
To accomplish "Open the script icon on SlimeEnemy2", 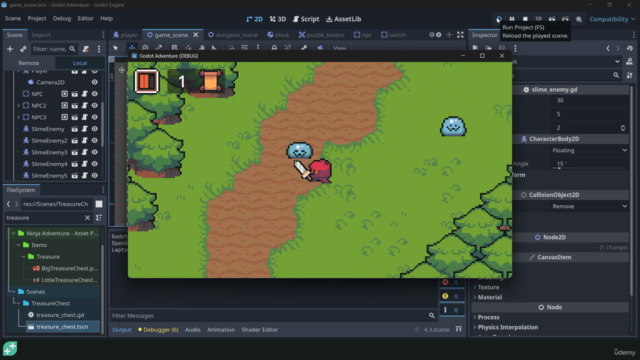I will [84, 140].
